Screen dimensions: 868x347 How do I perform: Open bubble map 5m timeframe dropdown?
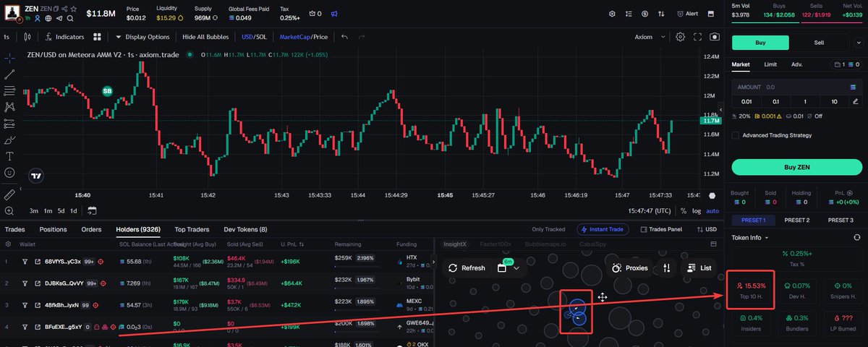pyautogui.click(x=509, y=267)
